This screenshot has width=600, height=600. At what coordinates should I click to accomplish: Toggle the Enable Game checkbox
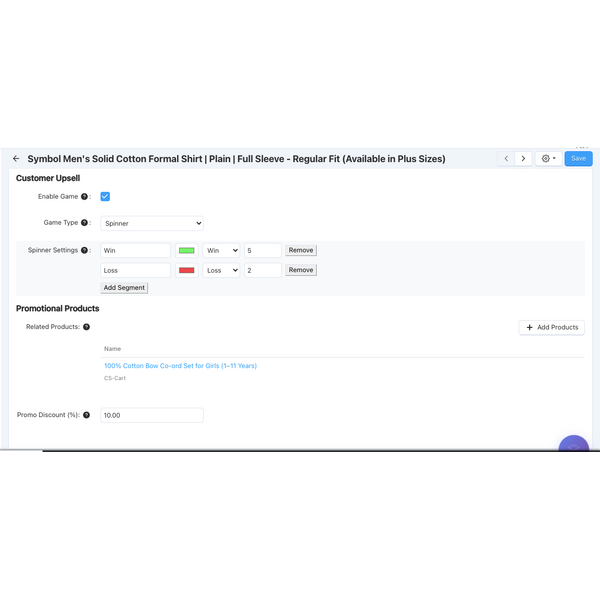point(105,197)
